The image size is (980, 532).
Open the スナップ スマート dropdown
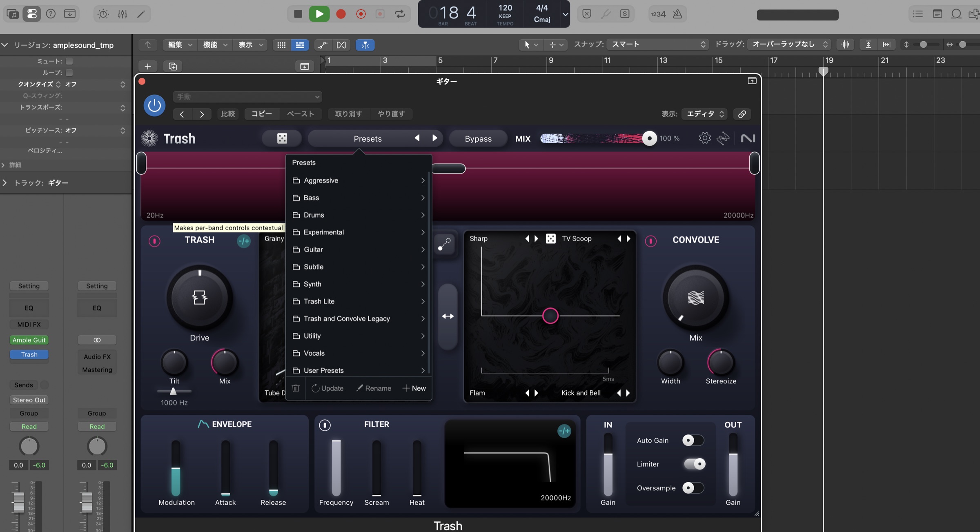tap(657, 45)
